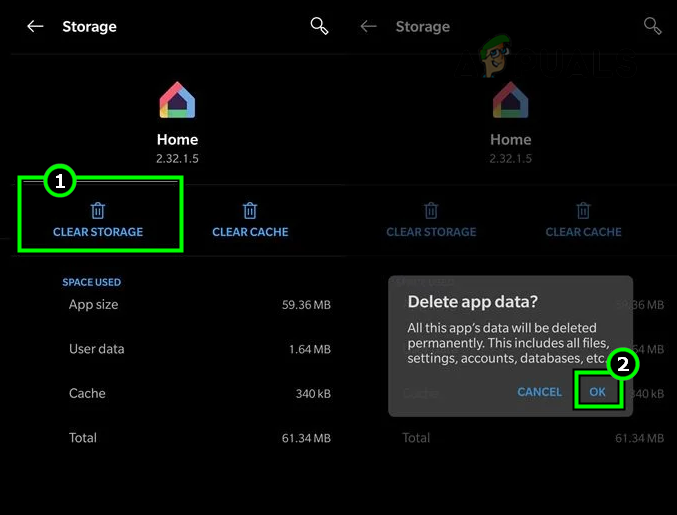Tap the Clear Storage trash icon on left screen

(x=98, y=211)
